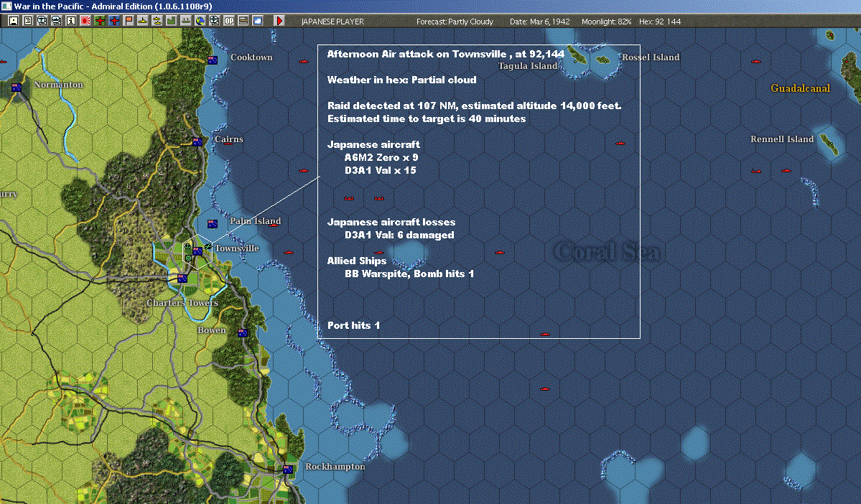Click 'D3A1 Val: 6 damaged' line
Image resolution: width=861 pixels, height=504 pixels.
point(399,235)
